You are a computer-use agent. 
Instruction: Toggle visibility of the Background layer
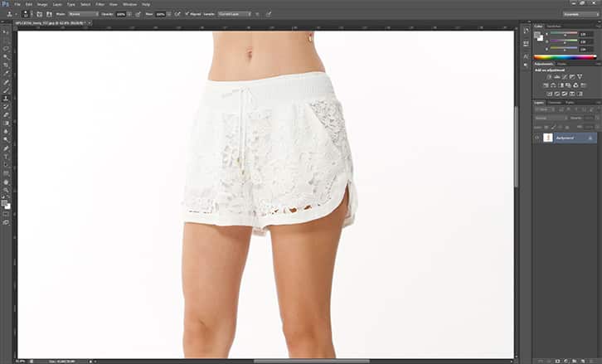click(537, 138)
